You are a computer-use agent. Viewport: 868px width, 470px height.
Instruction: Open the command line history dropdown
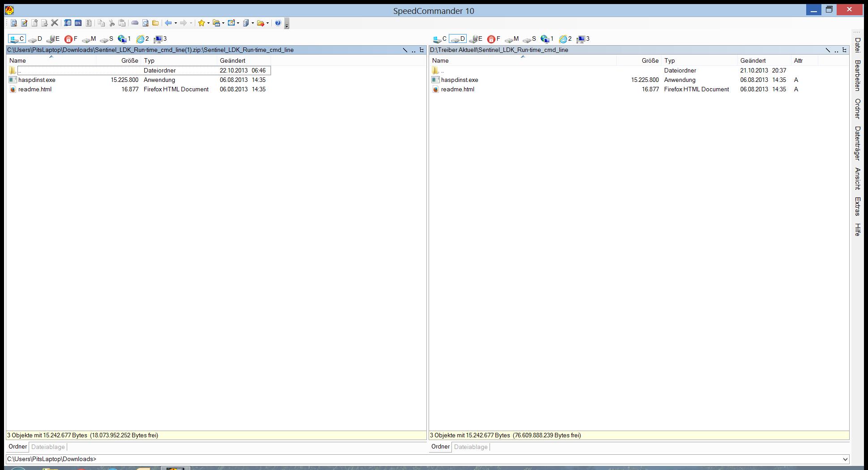[x=845, y=459]
